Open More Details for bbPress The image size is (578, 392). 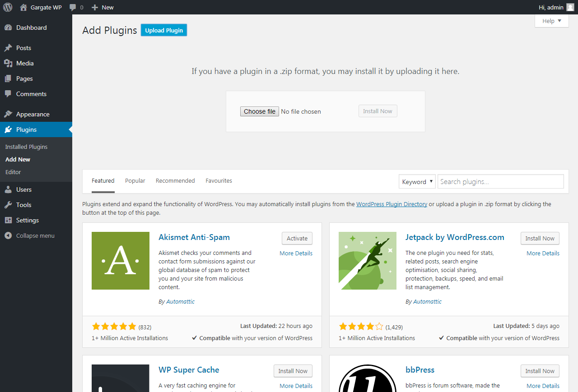point(543,386)
